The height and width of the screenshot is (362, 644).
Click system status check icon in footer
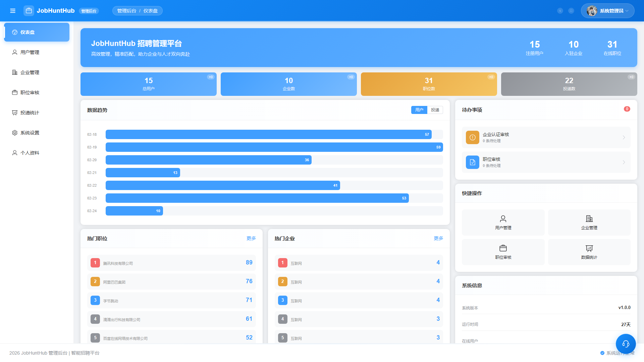coord(602,353)
